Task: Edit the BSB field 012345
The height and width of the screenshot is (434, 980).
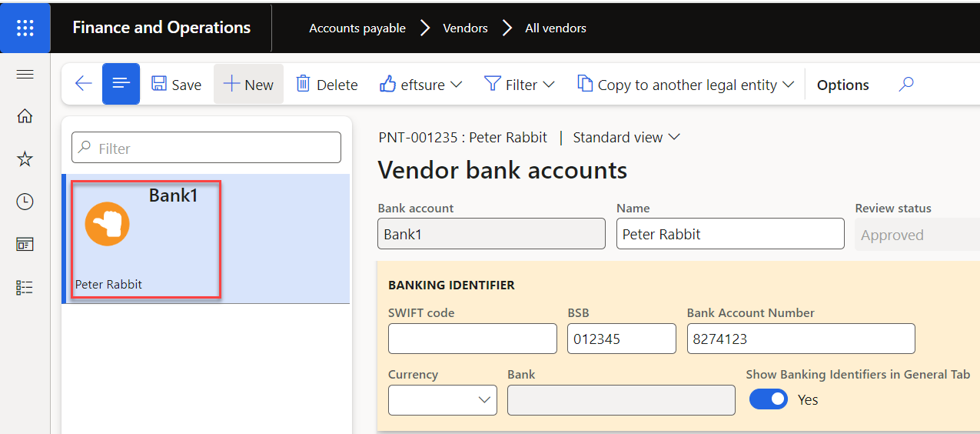Action: tap(622, 339)
